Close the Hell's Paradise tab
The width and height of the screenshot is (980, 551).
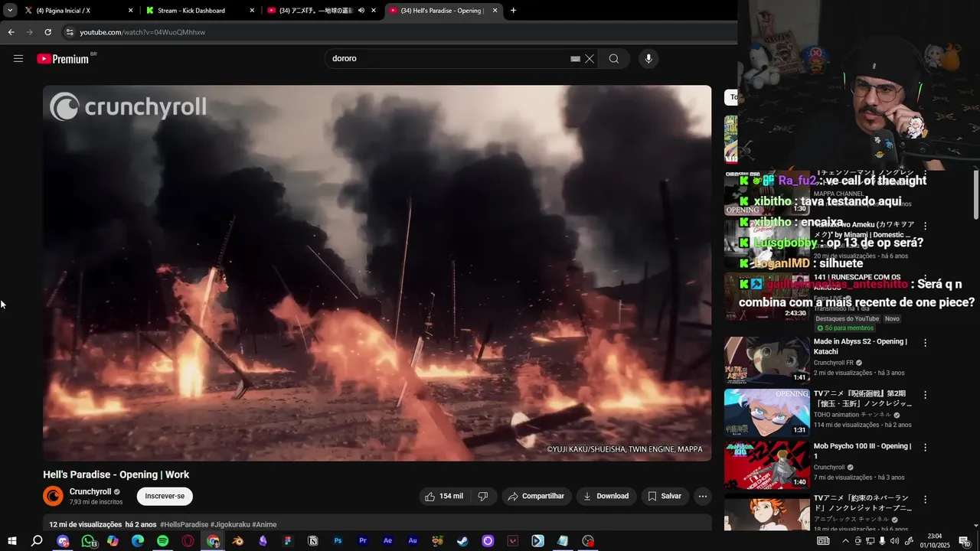[495, 11]
